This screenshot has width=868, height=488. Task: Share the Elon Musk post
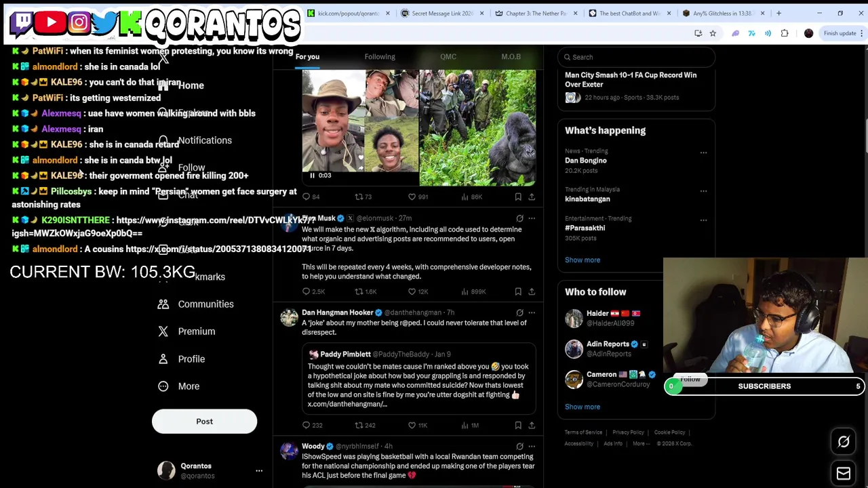532,291
